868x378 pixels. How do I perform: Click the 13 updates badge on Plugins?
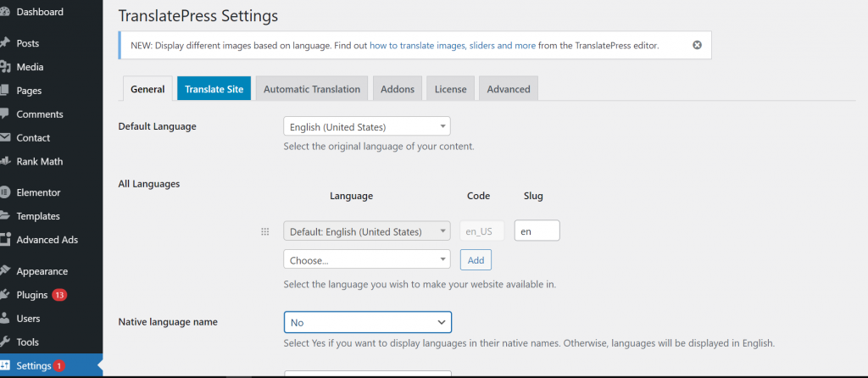click(59, 295)
